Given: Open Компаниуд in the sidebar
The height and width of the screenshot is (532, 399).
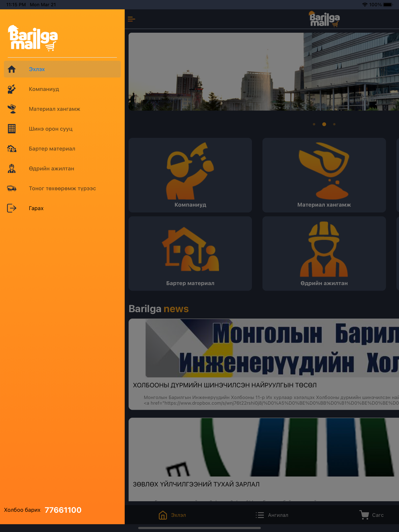Looking at the screenshot, I should [62, 89].
